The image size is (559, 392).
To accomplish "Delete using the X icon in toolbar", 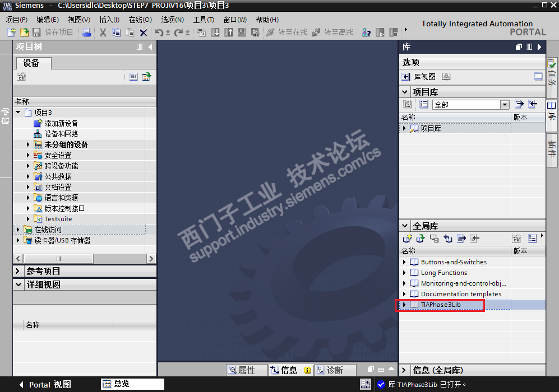I will (144, 32).
